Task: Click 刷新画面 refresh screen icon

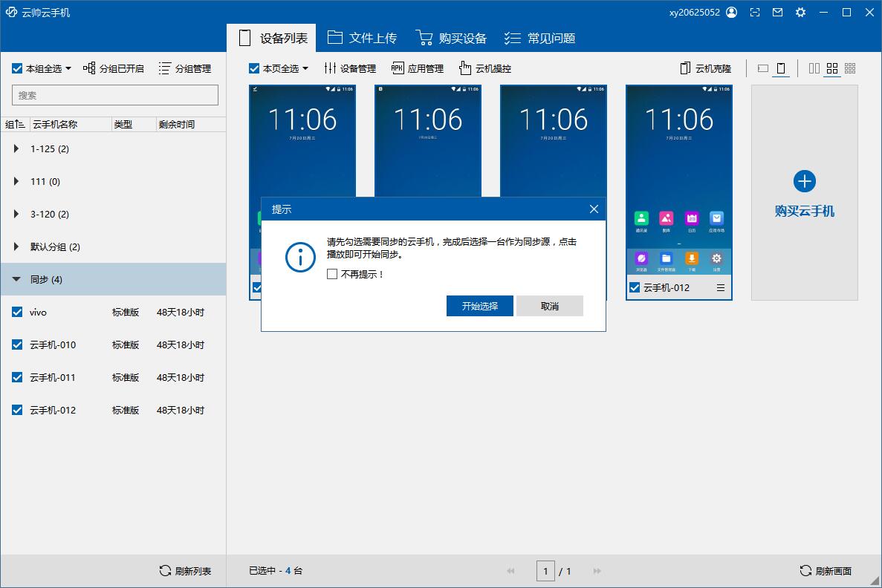Action: click(x=805, y=571)
